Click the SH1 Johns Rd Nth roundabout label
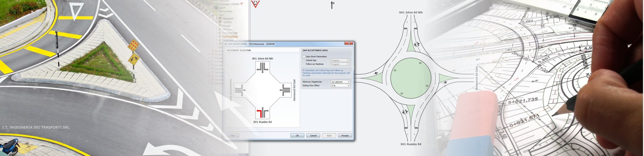 click(411, 13)
